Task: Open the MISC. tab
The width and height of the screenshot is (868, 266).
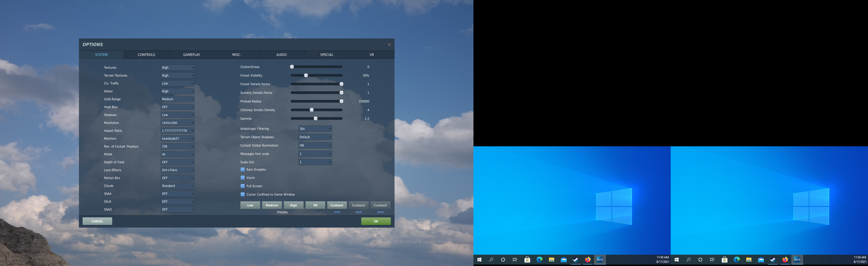Action: coord(236,54)
